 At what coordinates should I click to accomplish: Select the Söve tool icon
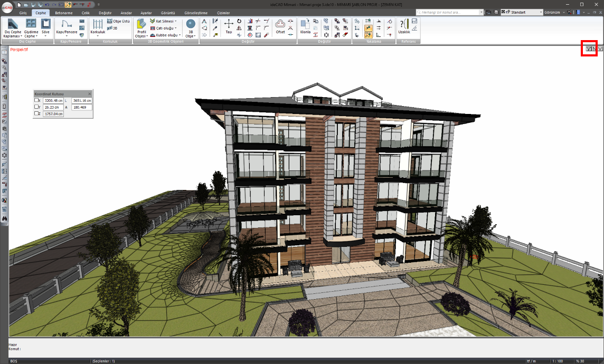[x=46, y=24]
